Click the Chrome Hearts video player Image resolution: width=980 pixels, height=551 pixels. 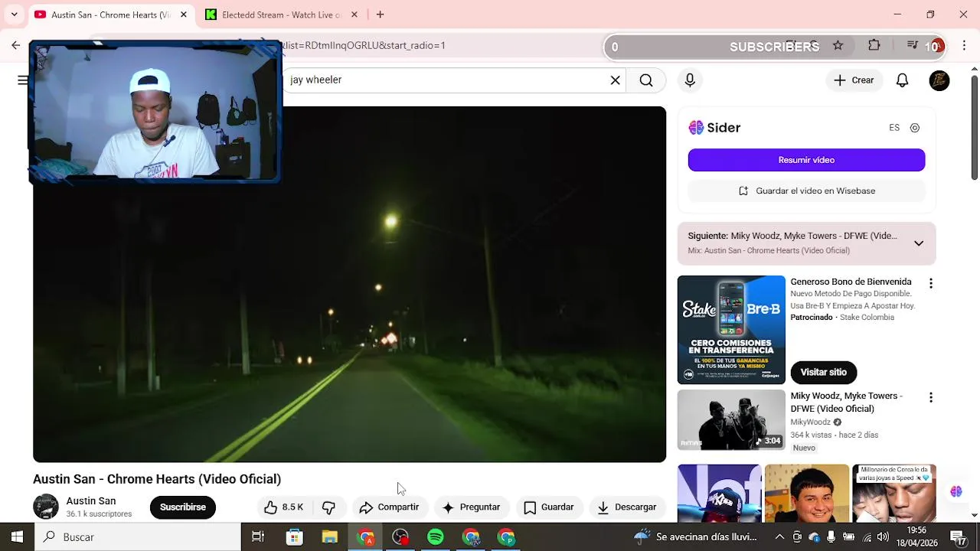point(349,285)
